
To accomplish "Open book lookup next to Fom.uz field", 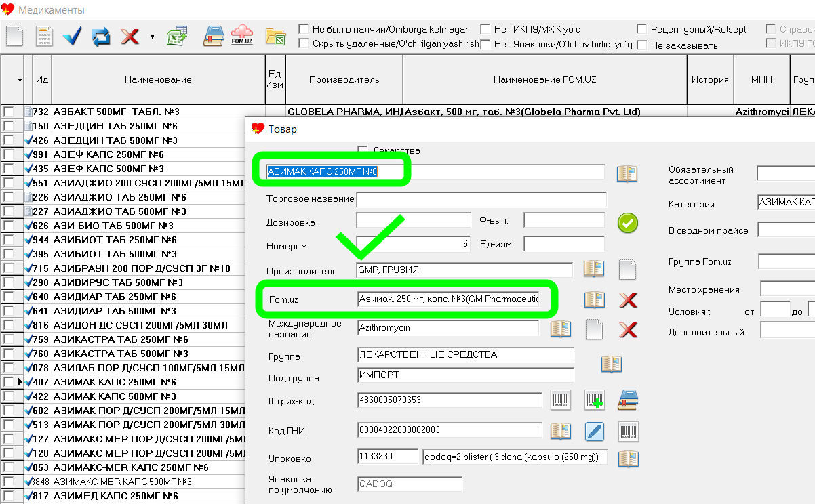I will [x=595, y=299].
